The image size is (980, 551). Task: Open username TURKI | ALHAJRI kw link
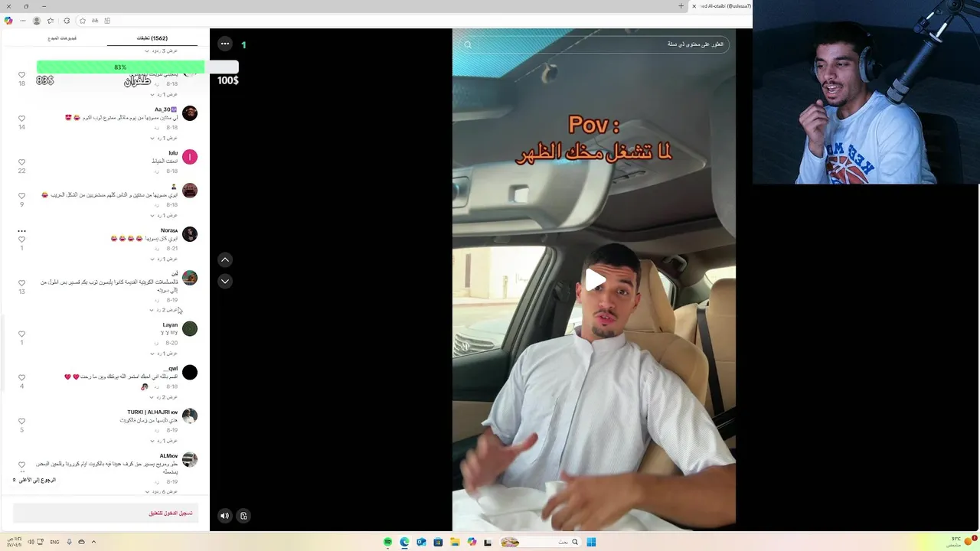[x=152, y=412]
